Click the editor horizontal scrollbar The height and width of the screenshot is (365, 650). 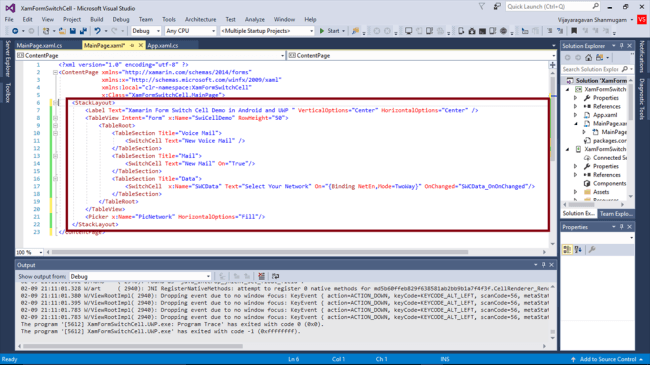(260, 252)
